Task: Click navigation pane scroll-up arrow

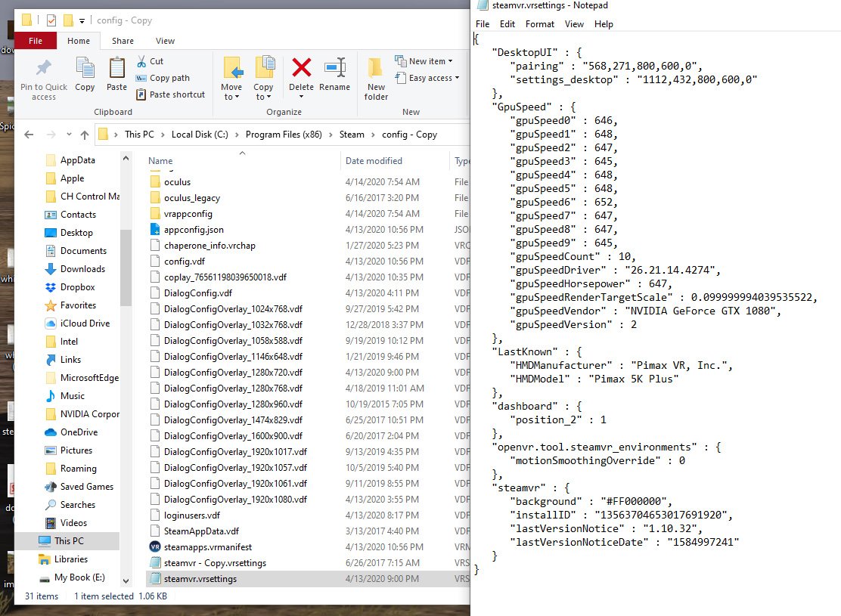Action: [x=126, y=159]
